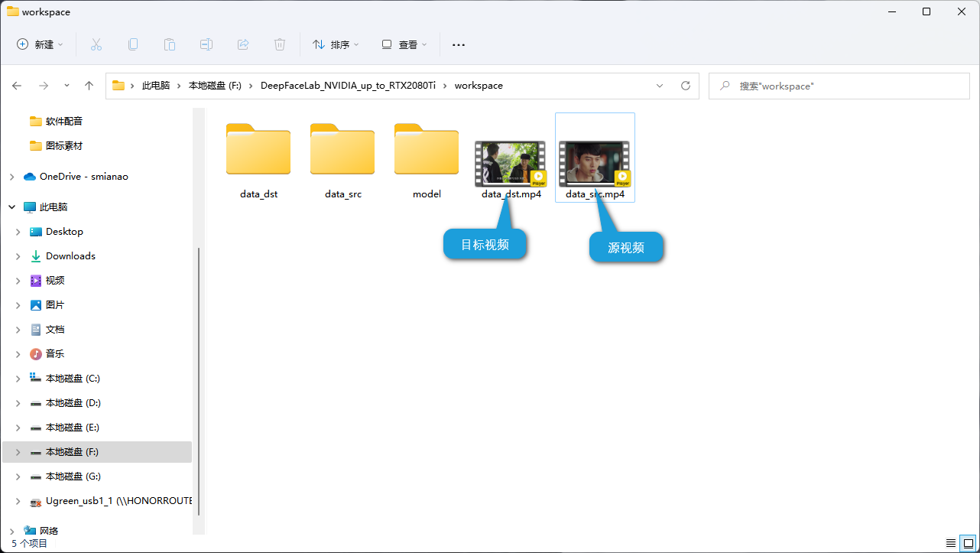Click 此电脑 in the address breadcrumb
This screenshot has width=980, height=553.
coord(156,86)
